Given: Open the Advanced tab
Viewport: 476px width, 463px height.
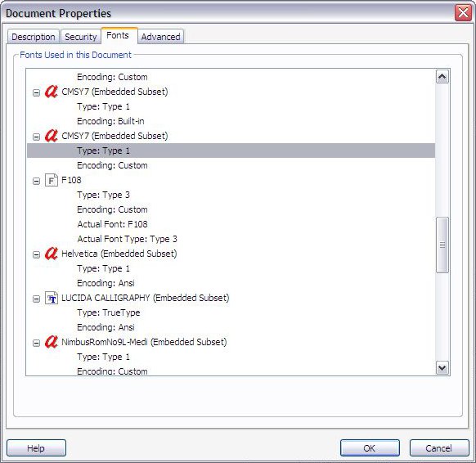Looking at the screenshot, I should 160,37.
